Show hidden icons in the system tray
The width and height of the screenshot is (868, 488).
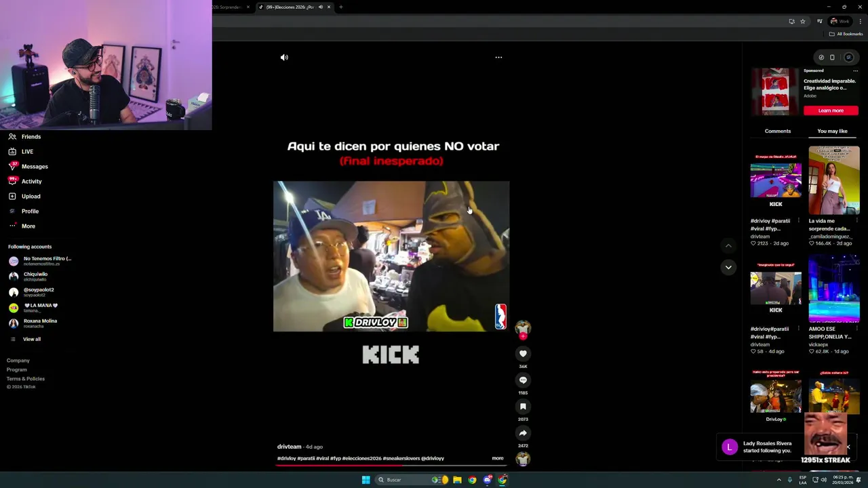(x=778, y=480)
